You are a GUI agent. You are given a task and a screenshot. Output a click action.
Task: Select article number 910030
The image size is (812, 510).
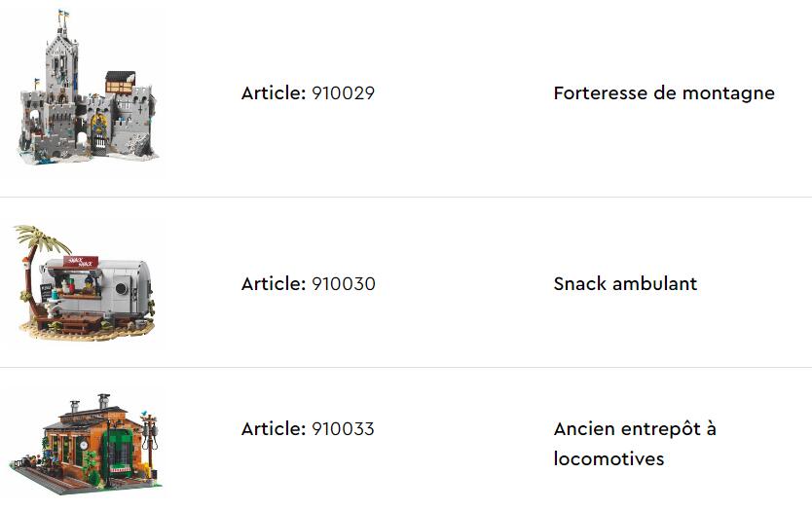343,284
